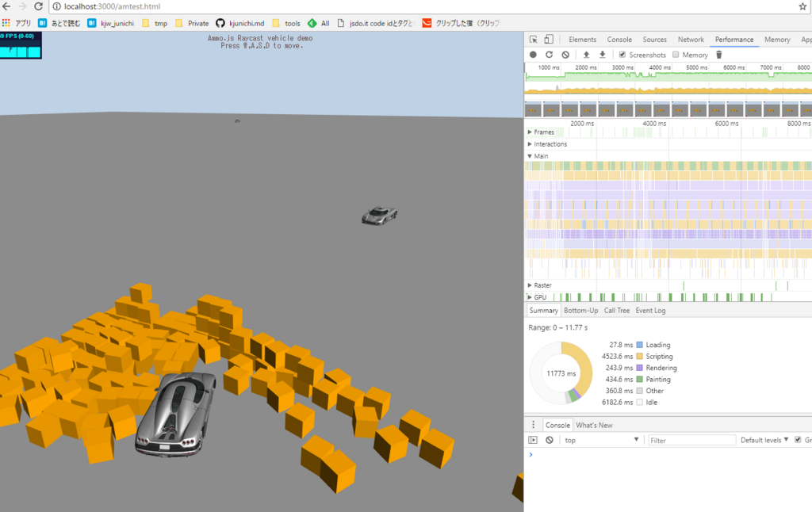Open the Sources tab
The width and height of the screenshot is (812, 512).
click(654, 40)
